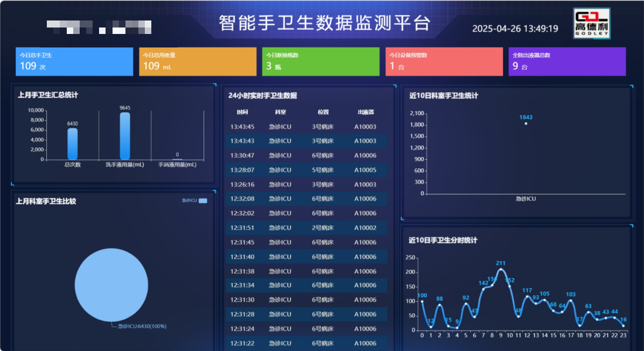Click the 近10日科室手卫生统计 panel title

(444, 95)
